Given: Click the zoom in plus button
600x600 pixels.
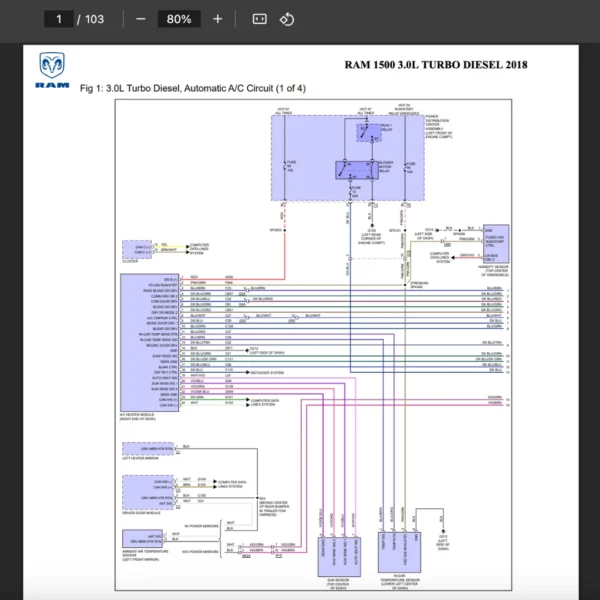Looking at the screenshot, I should [x=218, y=19].
